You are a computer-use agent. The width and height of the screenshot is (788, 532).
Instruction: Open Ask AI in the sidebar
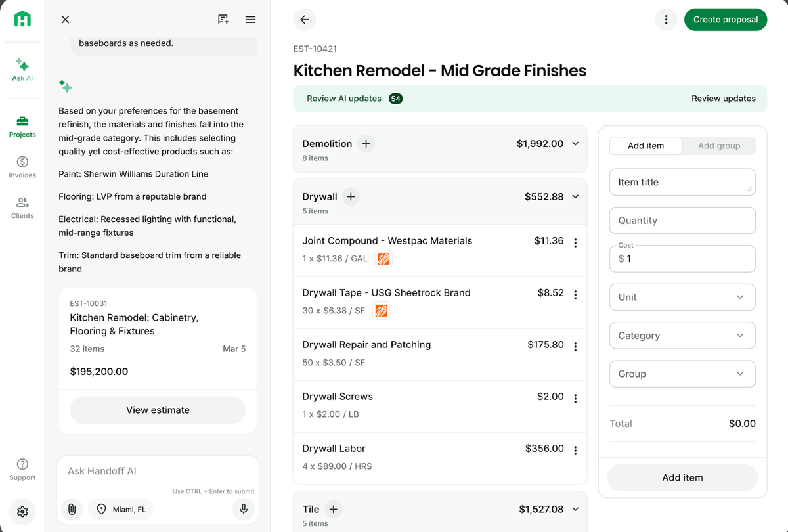[22, 70]
